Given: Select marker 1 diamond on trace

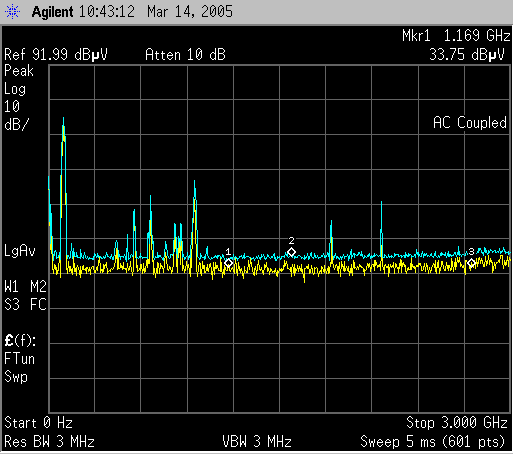Looking at the screenshot, I should click(x=229, y=263).
